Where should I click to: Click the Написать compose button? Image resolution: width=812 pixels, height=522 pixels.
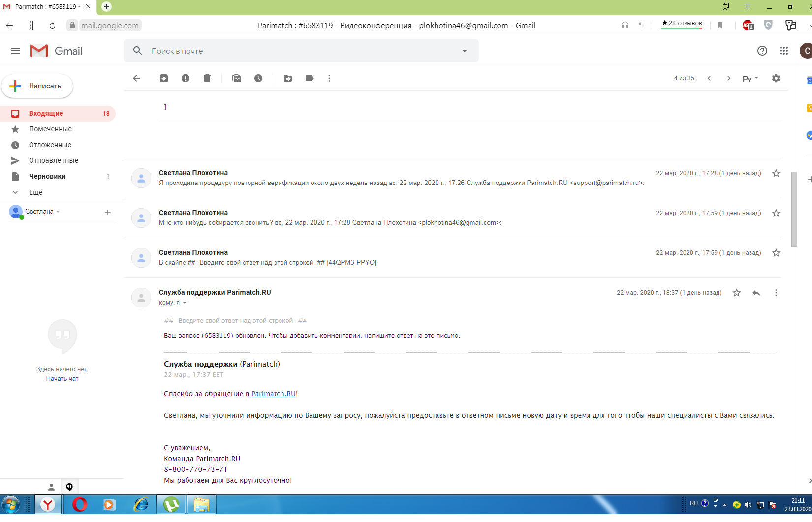[38, 86]
